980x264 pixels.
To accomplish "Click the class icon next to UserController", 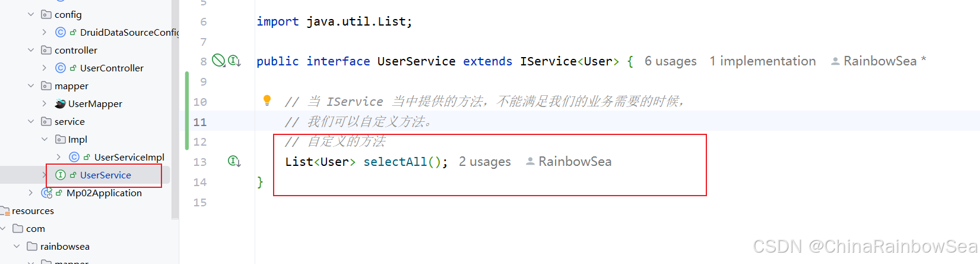I will 60,68.
